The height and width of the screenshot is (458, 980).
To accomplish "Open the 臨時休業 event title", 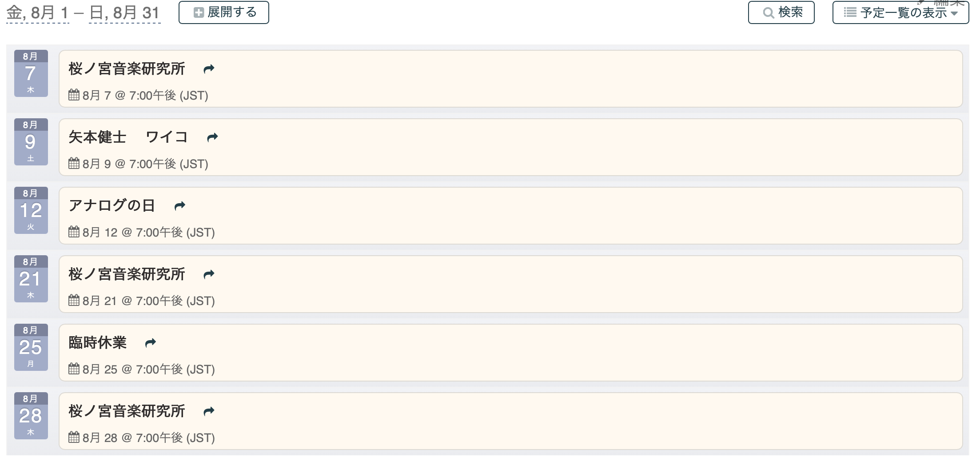I will pyautogui.click(x=98, y=343).
